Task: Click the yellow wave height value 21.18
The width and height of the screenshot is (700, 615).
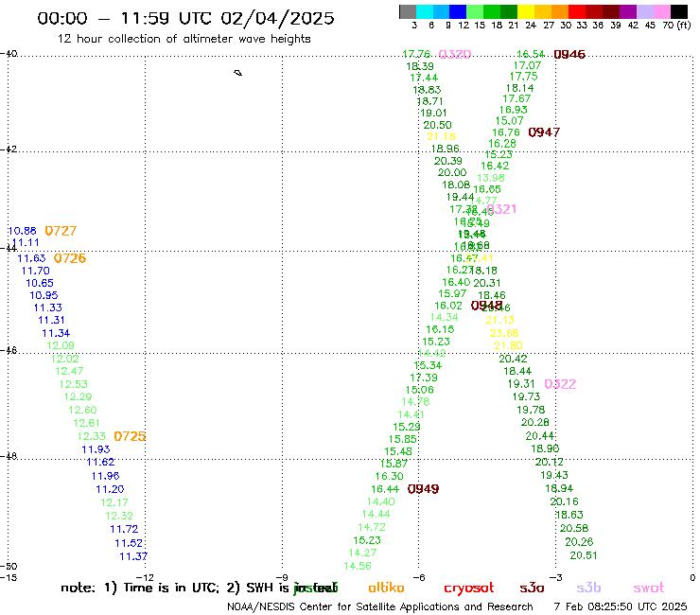Action: [441, 136]
